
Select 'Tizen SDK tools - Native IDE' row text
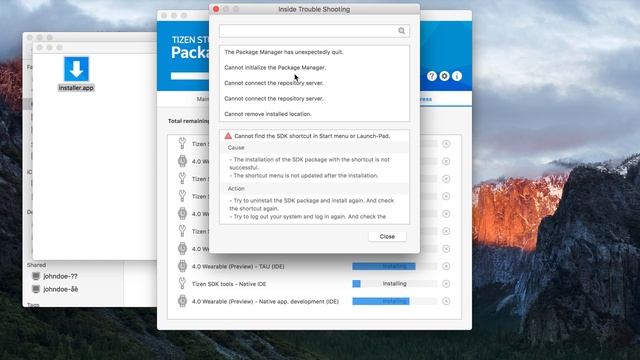click(229, 284)
